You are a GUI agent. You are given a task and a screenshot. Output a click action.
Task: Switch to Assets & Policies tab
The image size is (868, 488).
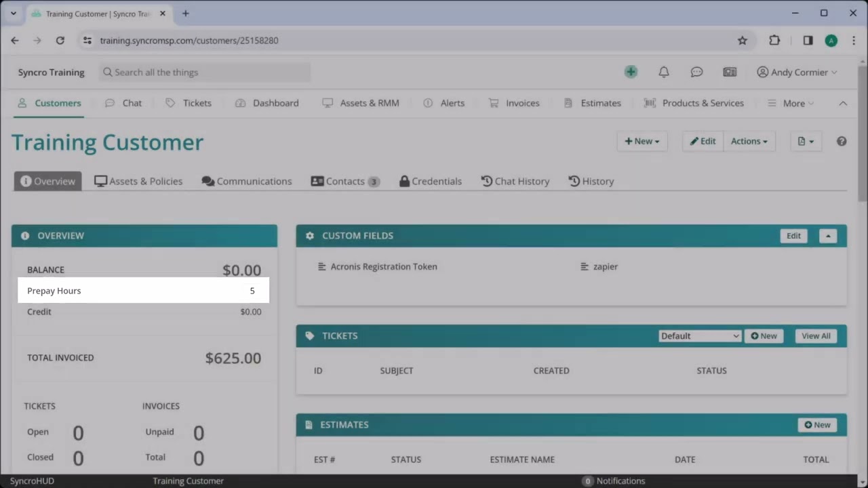pos(138,181)
